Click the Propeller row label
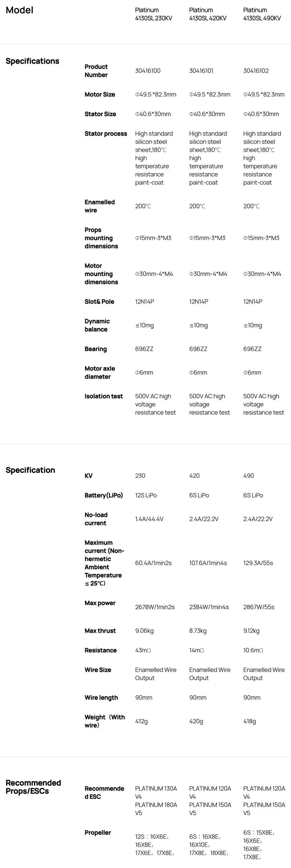291x868 pixels. click(x=97, y=833)
